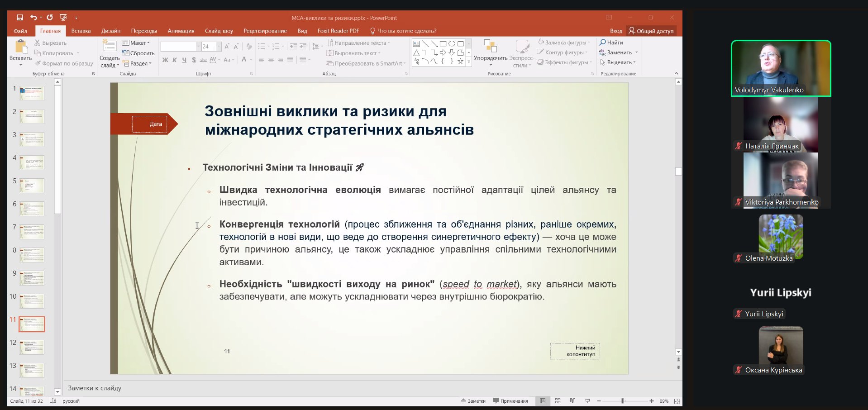Open the Дизайн ribbon tab
This screenshot has width=868, height=410.
110,31
